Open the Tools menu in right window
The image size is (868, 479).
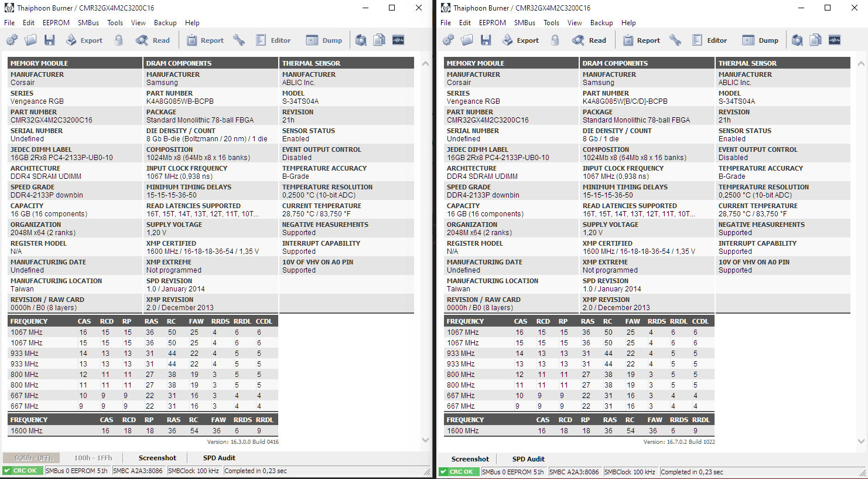click(x=551, y=23)
